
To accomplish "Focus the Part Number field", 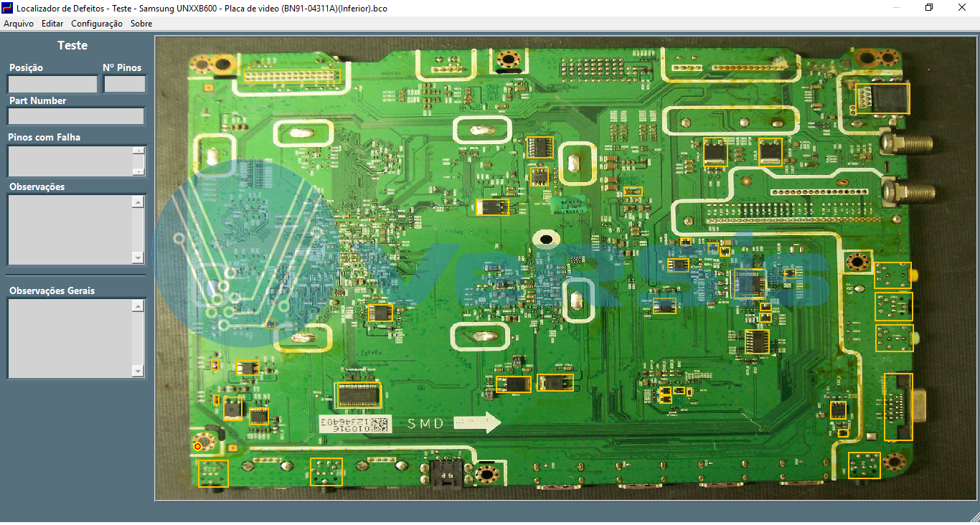I will point(76,116).
